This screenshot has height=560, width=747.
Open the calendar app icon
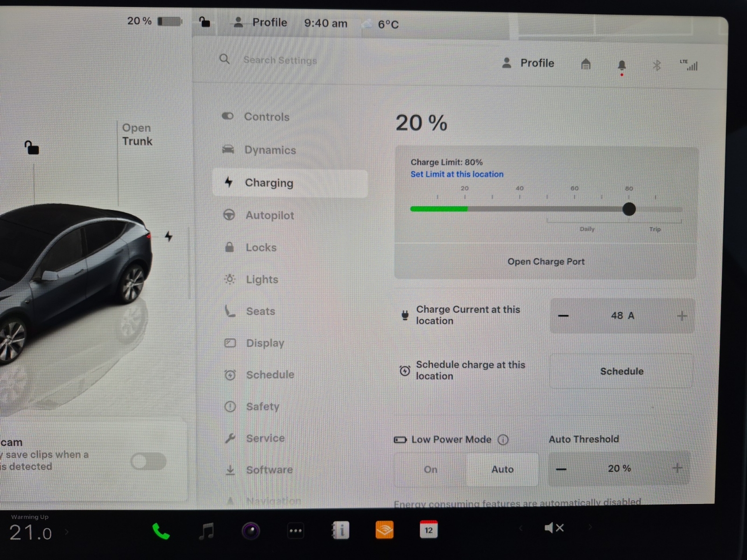click(x=428, y=530)
